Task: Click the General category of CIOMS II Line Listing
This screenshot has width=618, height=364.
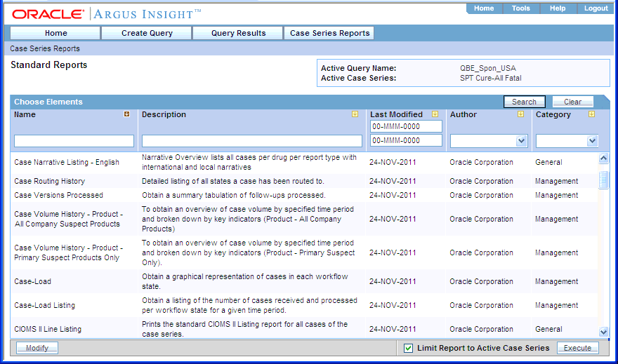Action: coord(548,329)
